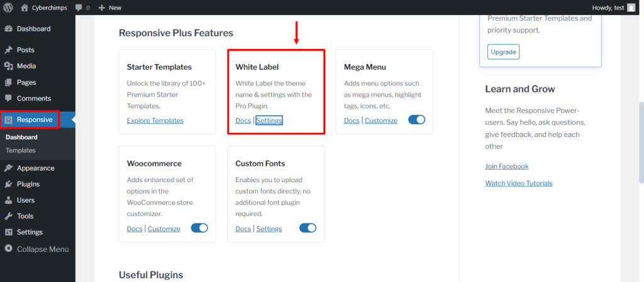
Task: Click the Appearance paintbrush icon
Action: 8,168
